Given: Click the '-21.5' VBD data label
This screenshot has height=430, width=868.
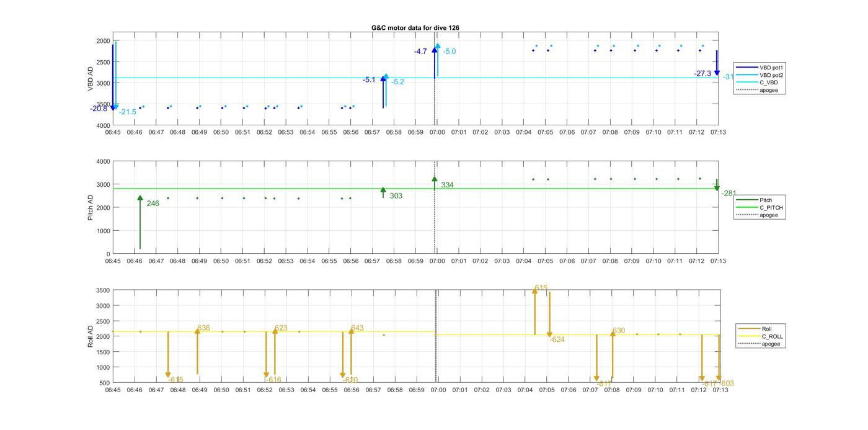Looking at the screenshot, I should [128, 112].
